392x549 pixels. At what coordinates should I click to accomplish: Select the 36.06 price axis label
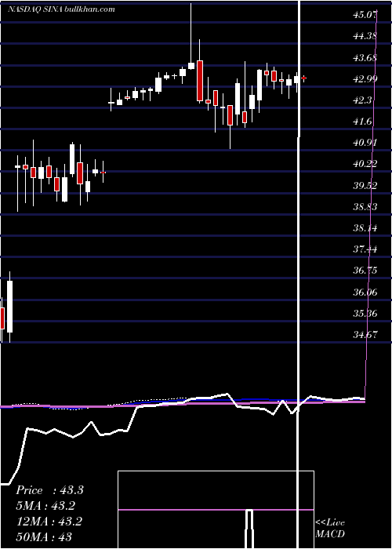click(365, 293)
